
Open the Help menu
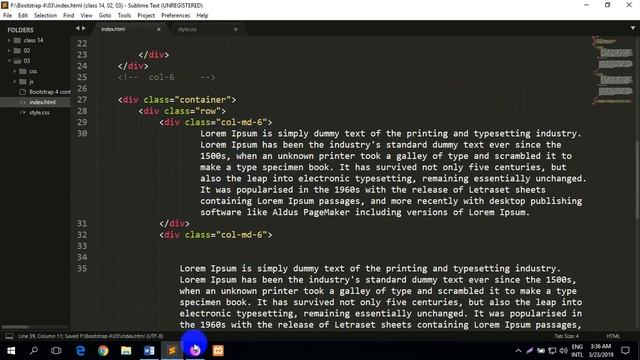[x=202, y=16]
